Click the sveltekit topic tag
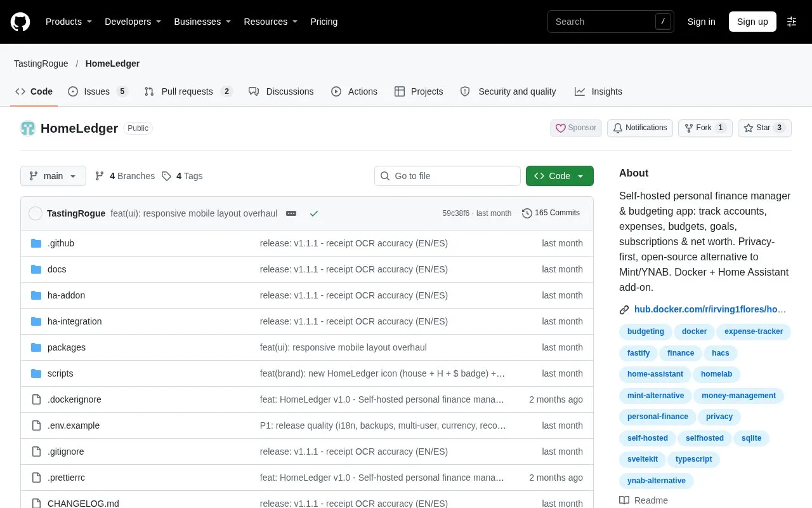This screenshot has height=508, width=812. [643, 459]
